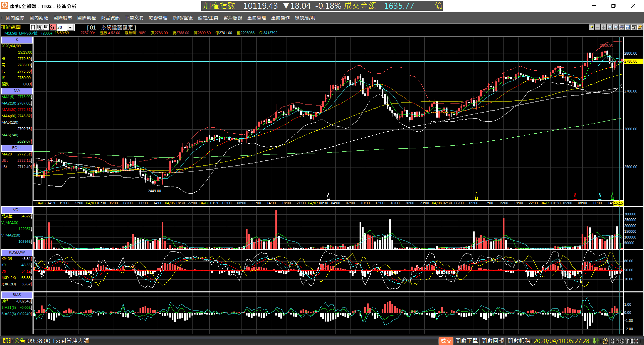Click the KDSLOW panel header

pos(17,253)
